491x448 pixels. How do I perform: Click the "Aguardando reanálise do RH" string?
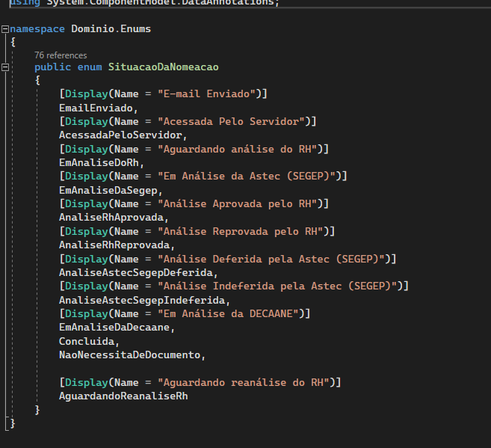click(244, 382)
